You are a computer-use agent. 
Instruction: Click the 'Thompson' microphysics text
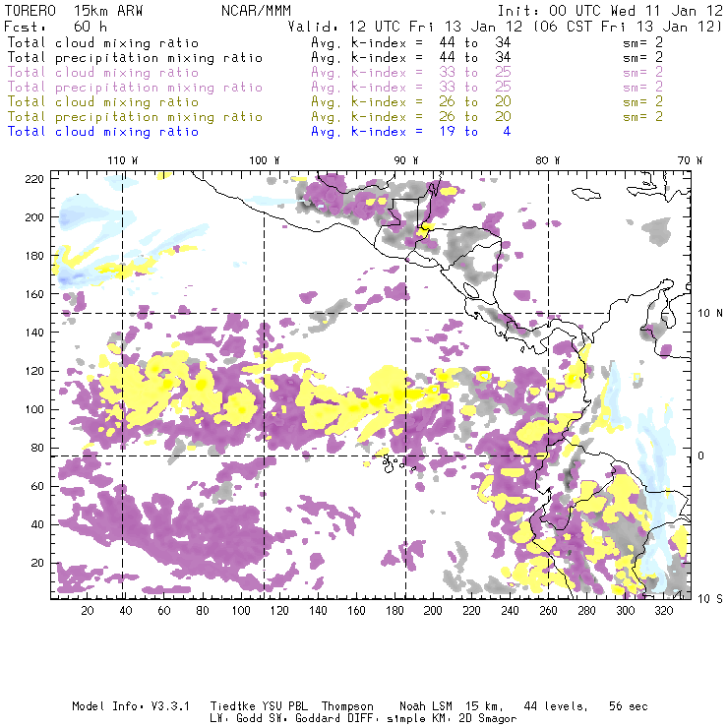pyautogui.click(x=347, y=706)
